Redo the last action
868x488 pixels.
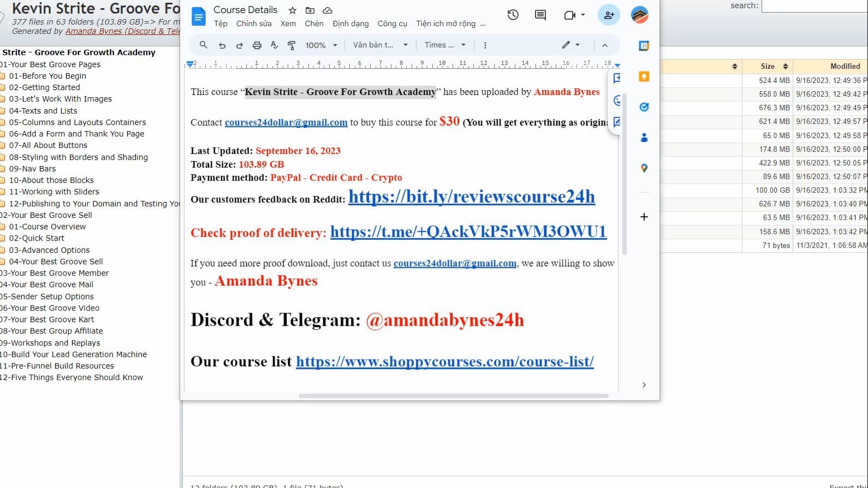pyautogui.click(x=239, y=45)
